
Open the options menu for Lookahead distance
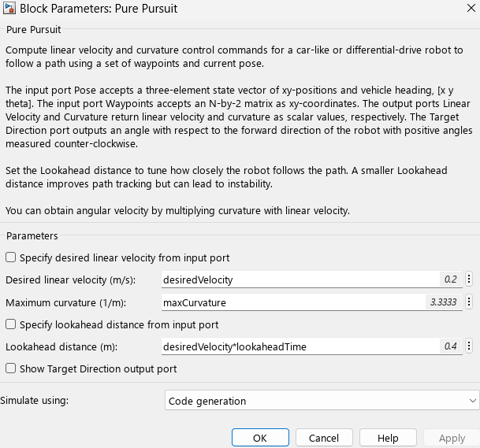click(x=470, y=346)
